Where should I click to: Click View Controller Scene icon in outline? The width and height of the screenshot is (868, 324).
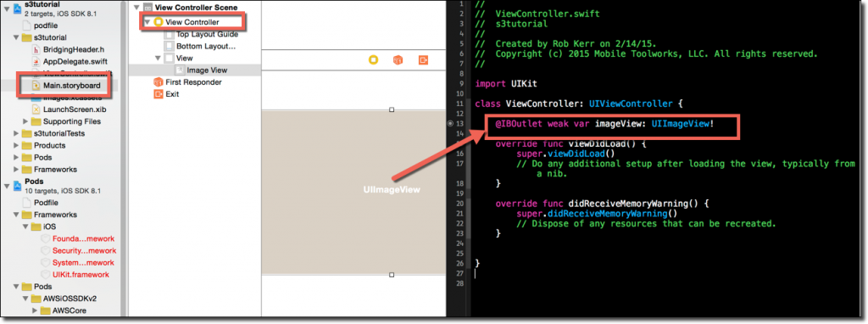tap(147, 8)
